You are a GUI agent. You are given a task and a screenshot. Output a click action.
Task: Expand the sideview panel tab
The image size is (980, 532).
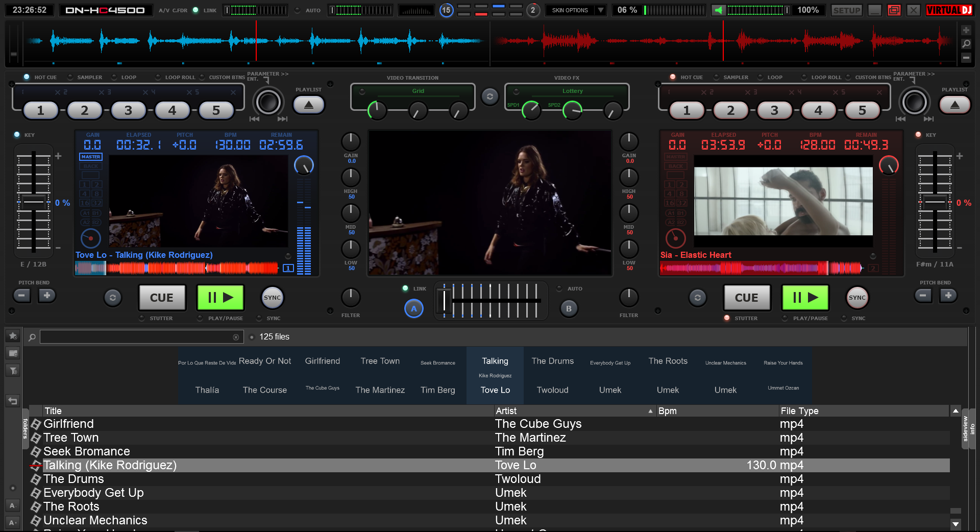[965, 429]
